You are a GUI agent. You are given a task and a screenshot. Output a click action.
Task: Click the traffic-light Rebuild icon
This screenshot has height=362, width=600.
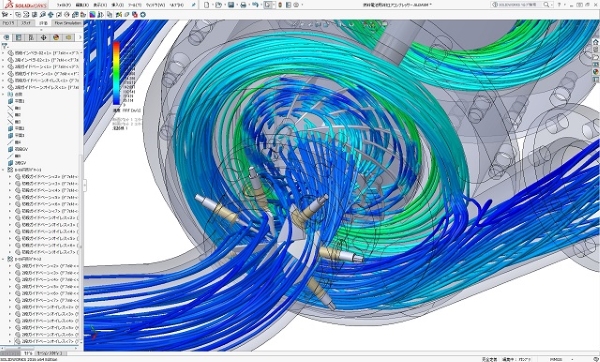280,5
